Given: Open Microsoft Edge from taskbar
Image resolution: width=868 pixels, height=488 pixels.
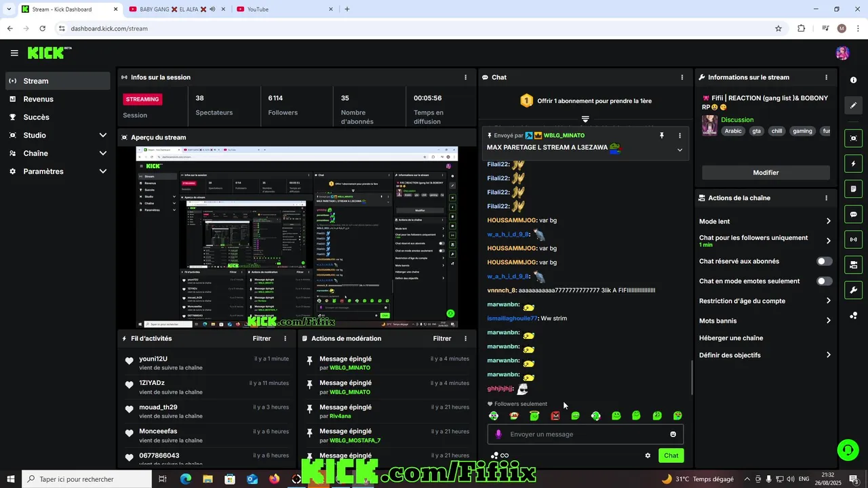Looking at the screenshot, I should point(185,479).
